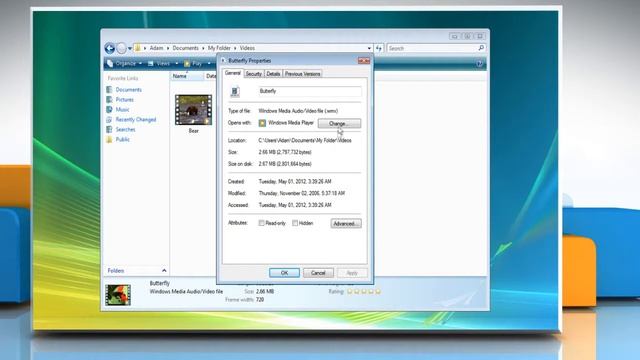The image size is (640, 360).
Task: Open the Organize dropdown arrow
Action: point(140,64)
